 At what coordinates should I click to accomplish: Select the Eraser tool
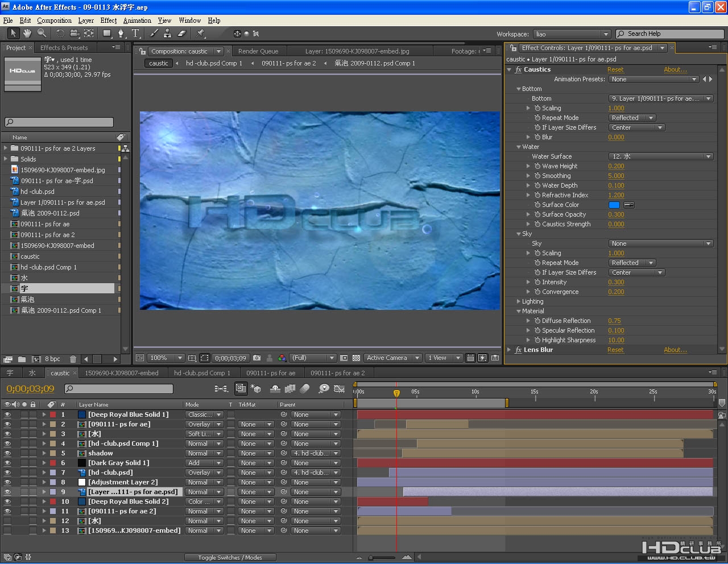click(182, 34)
